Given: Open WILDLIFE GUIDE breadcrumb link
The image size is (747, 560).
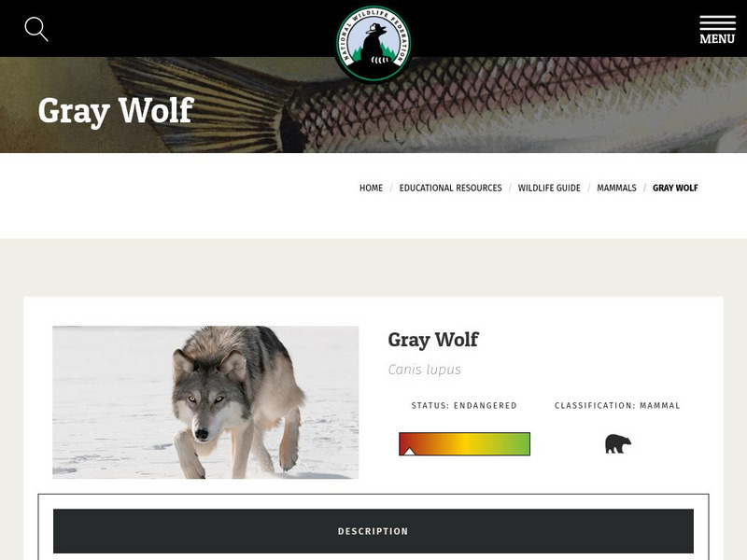Looking at the screenshot, I should (549, 189).
